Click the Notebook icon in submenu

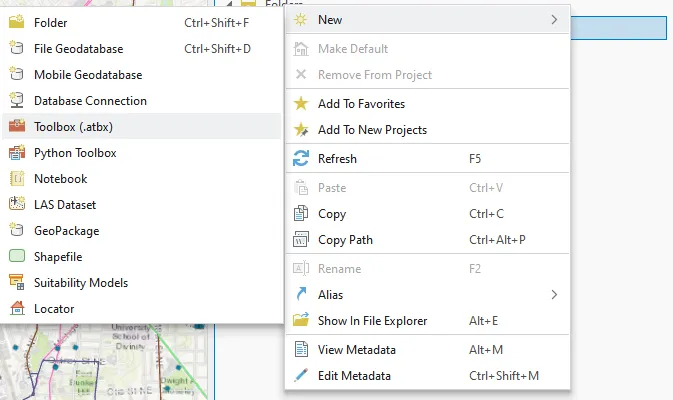point(16,179)
